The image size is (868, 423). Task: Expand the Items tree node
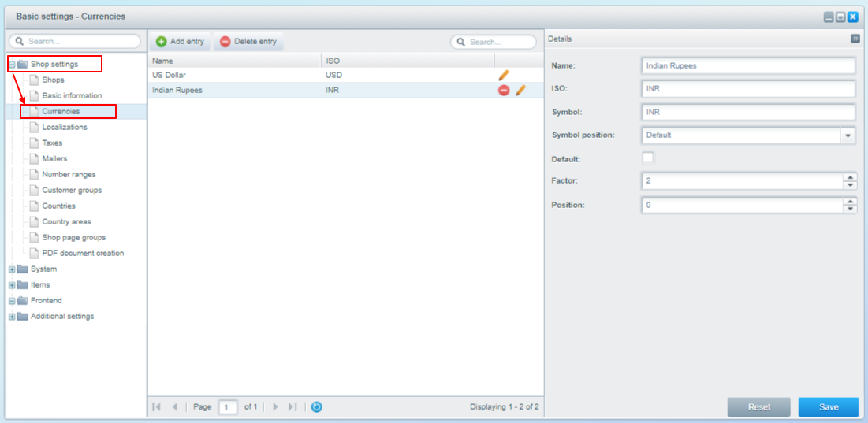click(x=12, y=285)
